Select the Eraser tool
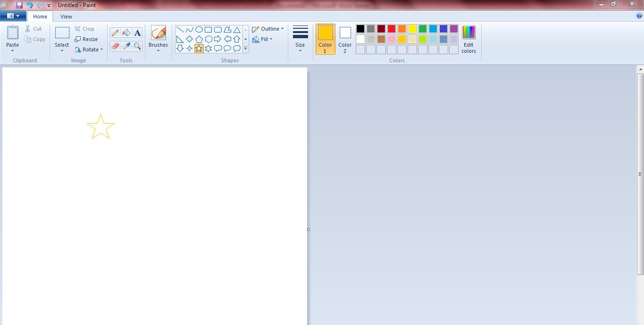 [x=115, y=46]
